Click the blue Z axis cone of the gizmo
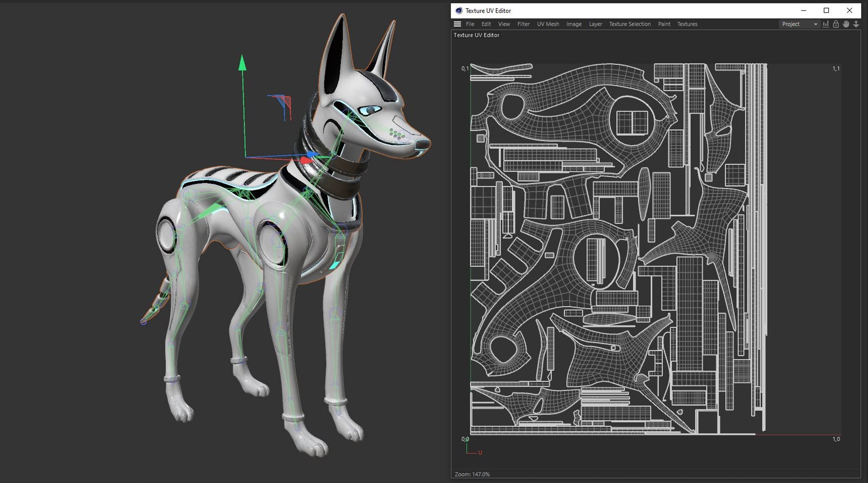 tap(312, 155)
